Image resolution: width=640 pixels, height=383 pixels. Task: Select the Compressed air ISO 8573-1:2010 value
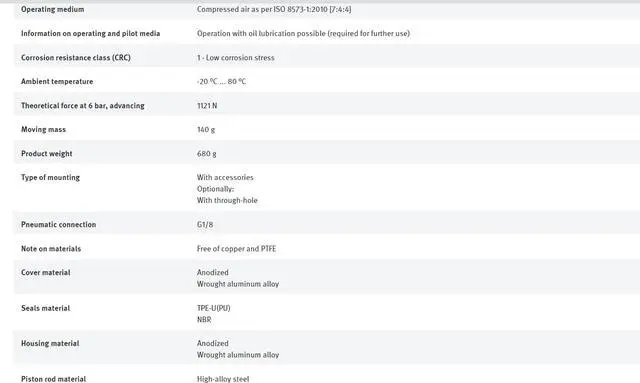274,9
